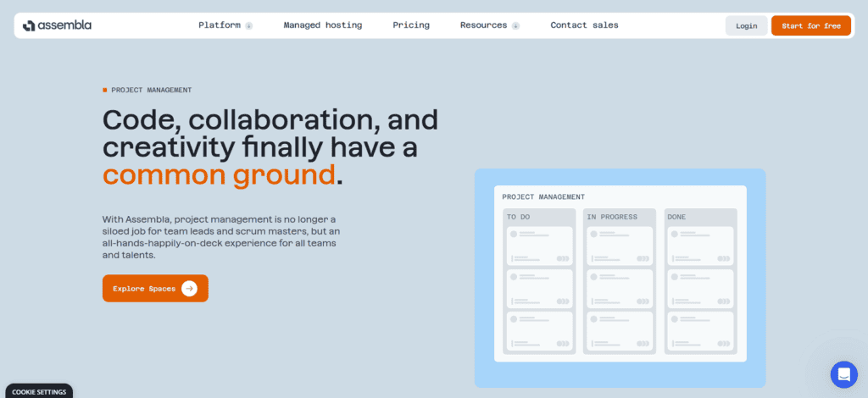Click the IN PROGRESS column header

(x=612, y=218)
